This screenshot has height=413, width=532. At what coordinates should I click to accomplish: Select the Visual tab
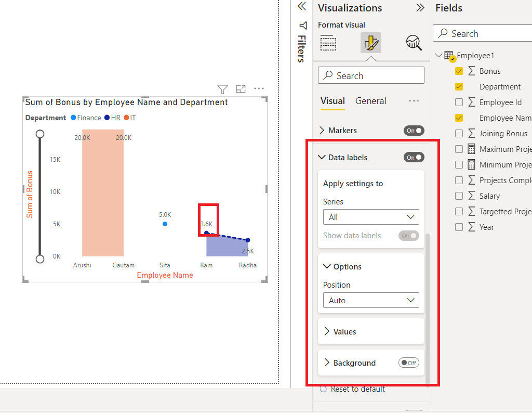click(332, 101)
